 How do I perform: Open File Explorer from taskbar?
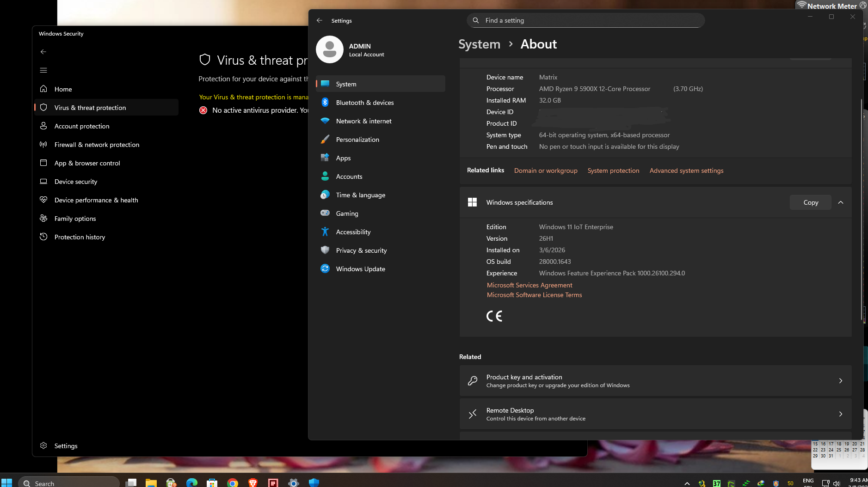[x=151, y=483]
